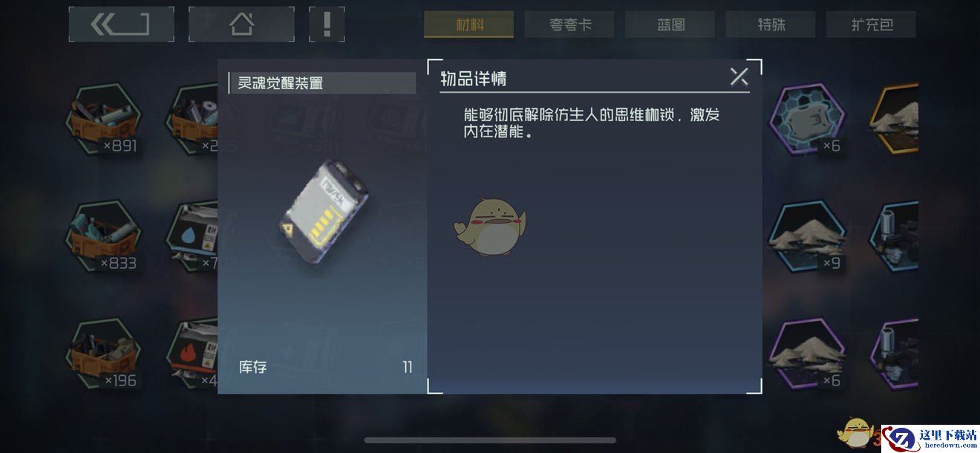
Task: Tap the yellow bird mascot sticker
Action: (x=490, y=226)
